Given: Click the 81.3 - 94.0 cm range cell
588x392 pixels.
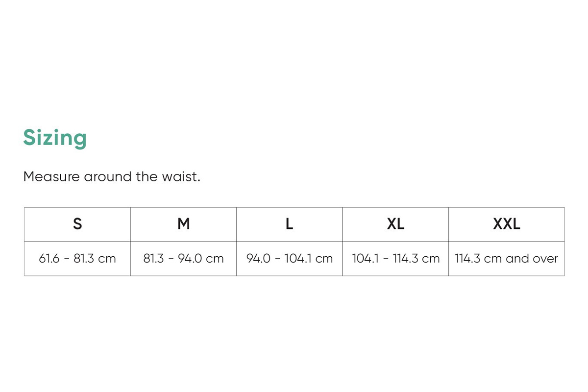Looking at the screenshot, I should pyautogui.click(x=183, y=259).
